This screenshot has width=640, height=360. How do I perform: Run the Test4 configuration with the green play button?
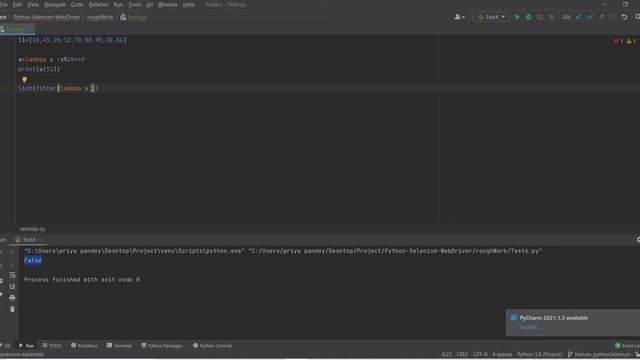[x=517, y=17]
